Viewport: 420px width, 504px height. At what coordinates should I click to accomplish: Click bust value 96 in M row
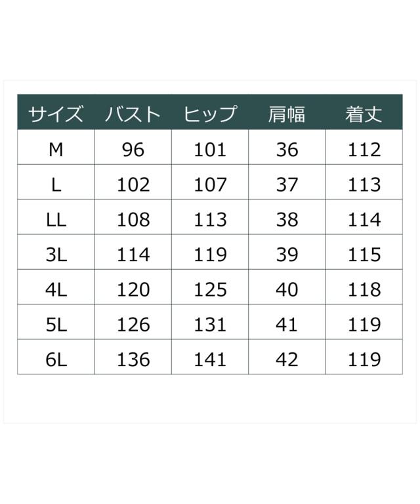133,150
